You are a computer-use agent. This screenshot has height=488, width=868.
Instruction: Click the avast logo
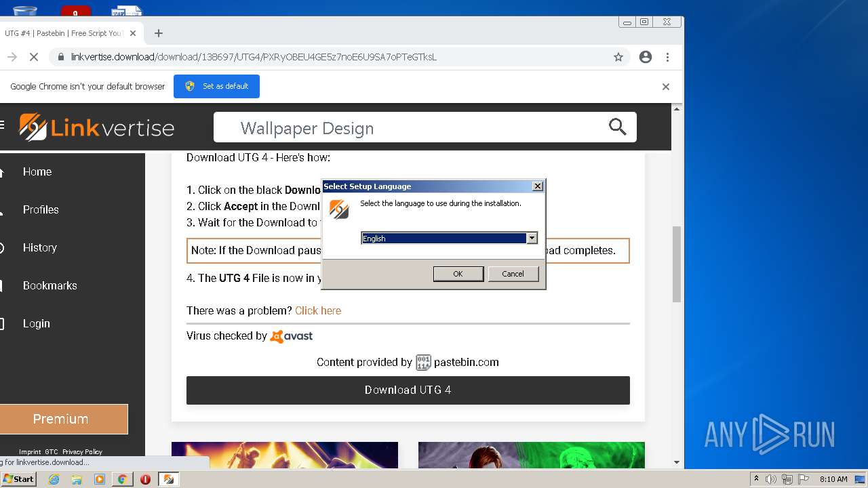[x=292, y=336]
